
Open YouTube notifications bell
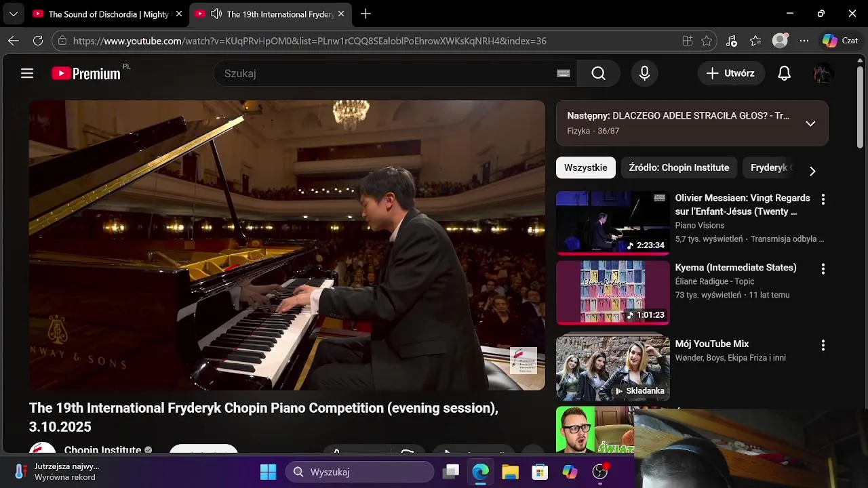[784, 73]
